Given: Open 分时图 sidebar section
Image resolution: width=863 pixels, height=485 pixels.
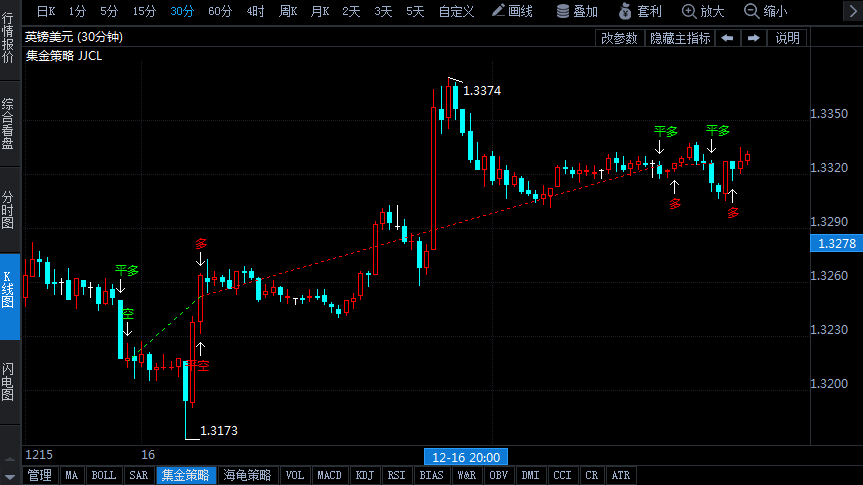Looking at the screenshot, I should pos(8,210).
